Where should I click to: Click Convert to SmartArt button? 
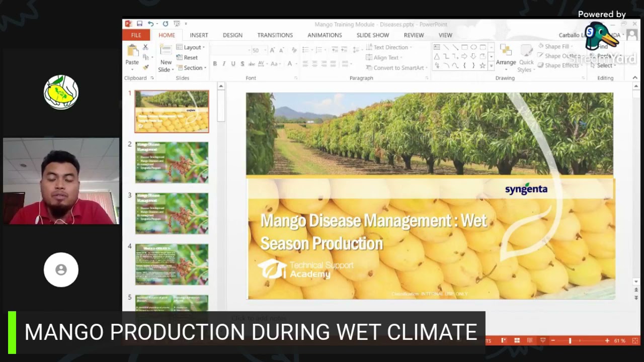point(396,68)
